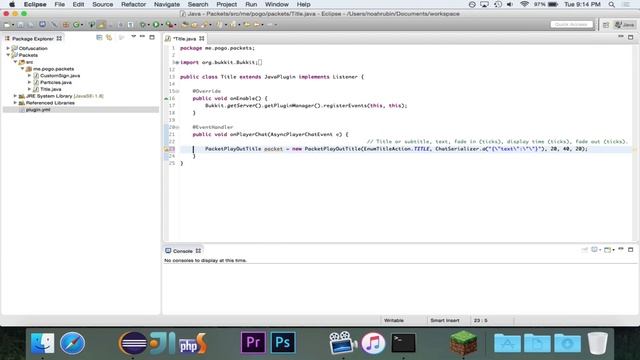
Task: Open the Navigate menu
Action: tap(167, 4)
